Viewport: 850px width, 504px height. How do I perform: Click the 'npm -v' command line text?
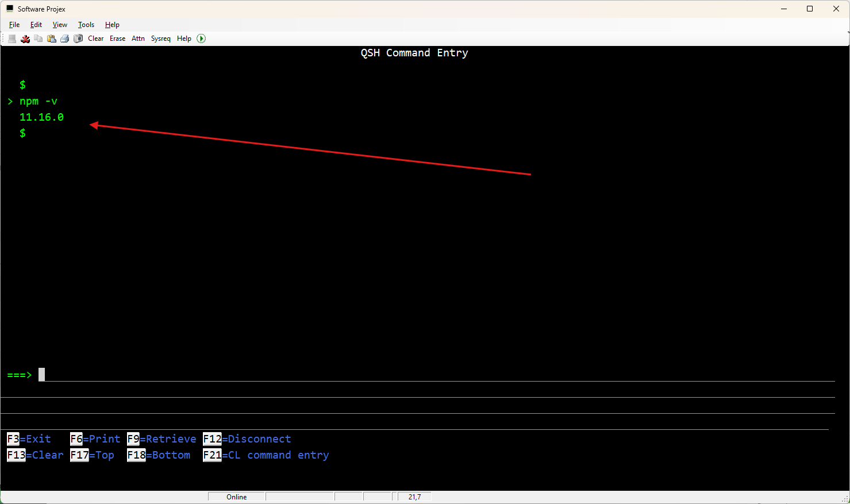coord(39,101)
